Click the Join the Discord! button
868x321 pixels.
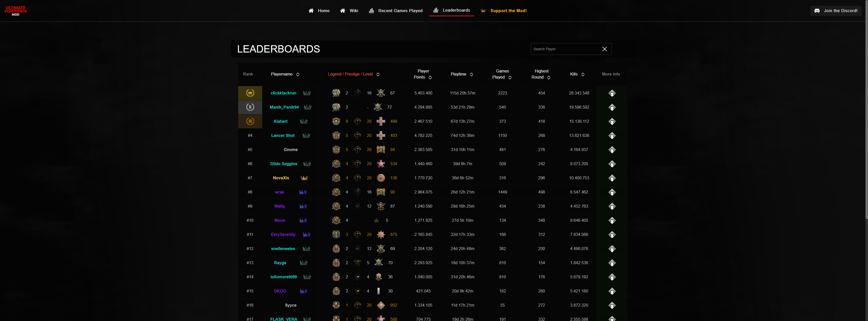click(x=836, y=11)
